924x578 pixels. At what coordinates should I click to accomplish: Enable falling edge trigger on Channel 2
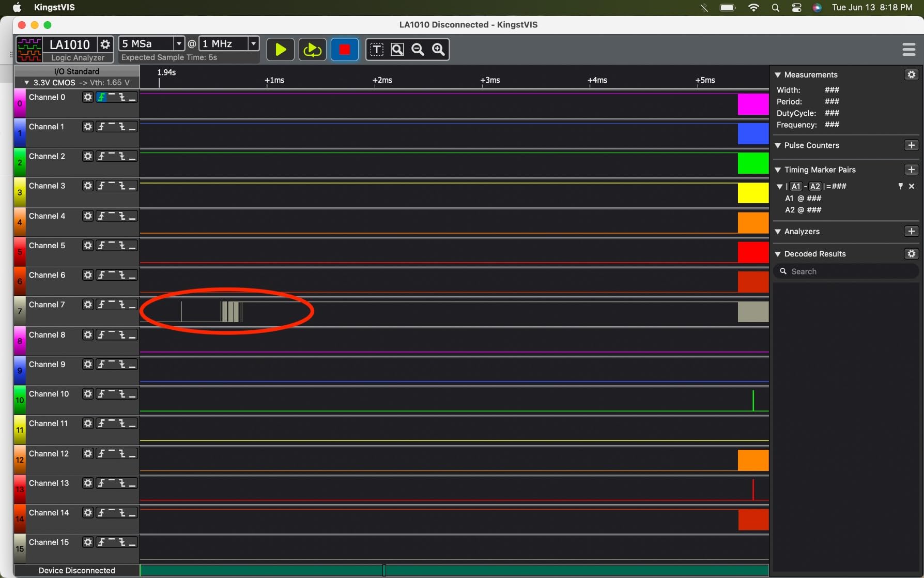point(122,156)
